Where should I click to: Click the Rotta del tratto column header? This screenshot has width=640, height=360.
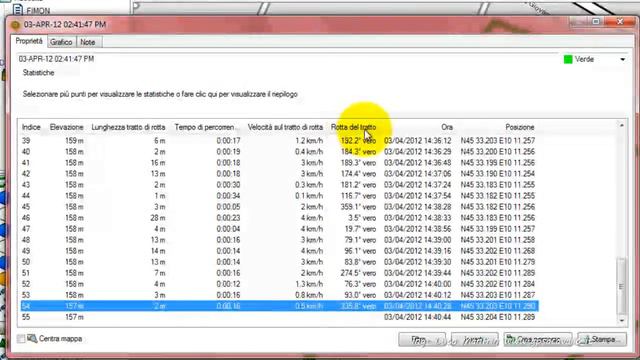point(353,127)
